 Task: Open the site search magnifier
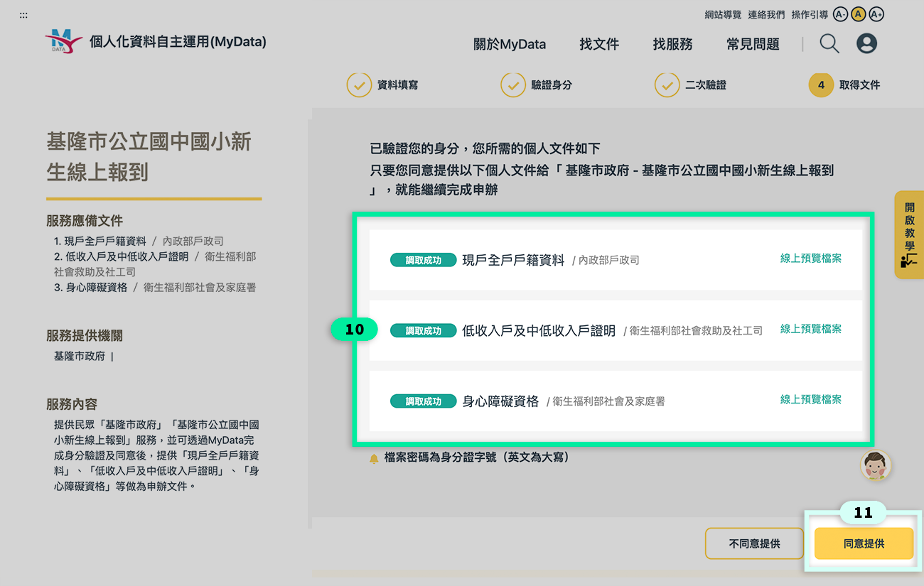tap(829, 44)
